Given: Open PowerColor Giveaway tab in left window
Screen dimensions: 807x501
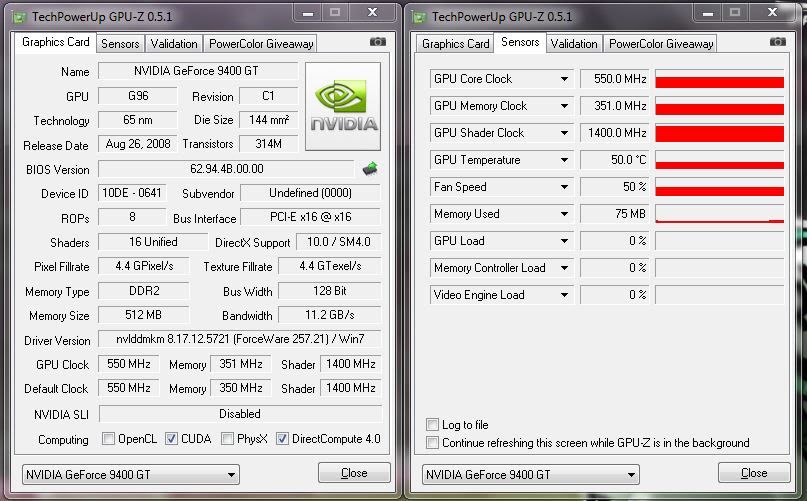Looking at the screenshot, I should click(261, 44).
